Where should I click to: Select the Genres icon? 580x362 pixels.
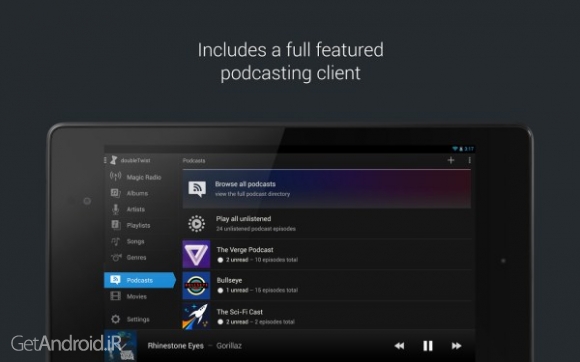116,257
